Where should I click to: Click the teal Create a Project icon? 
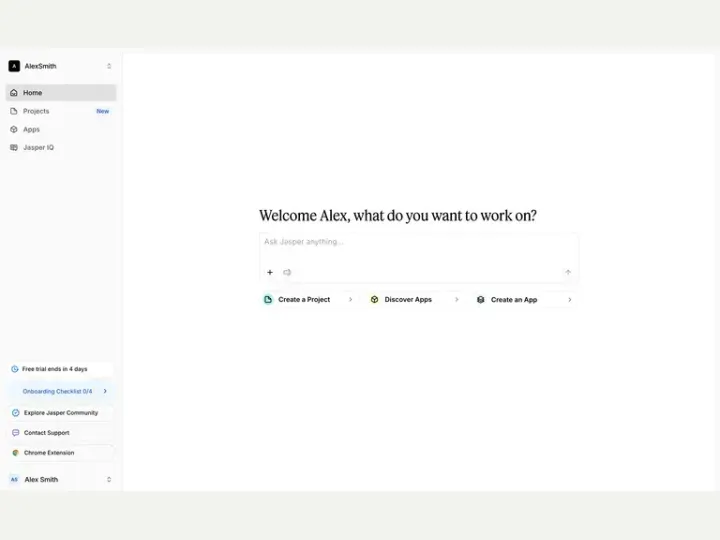pyautogui.click(x=268, y=299)
